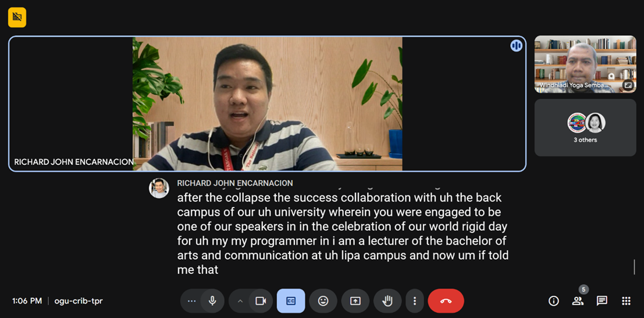This screenshot has width=644, height=318.
Task: Click picture-in-picture icon on Windhiadi's tile
Action: coord(628,85)
